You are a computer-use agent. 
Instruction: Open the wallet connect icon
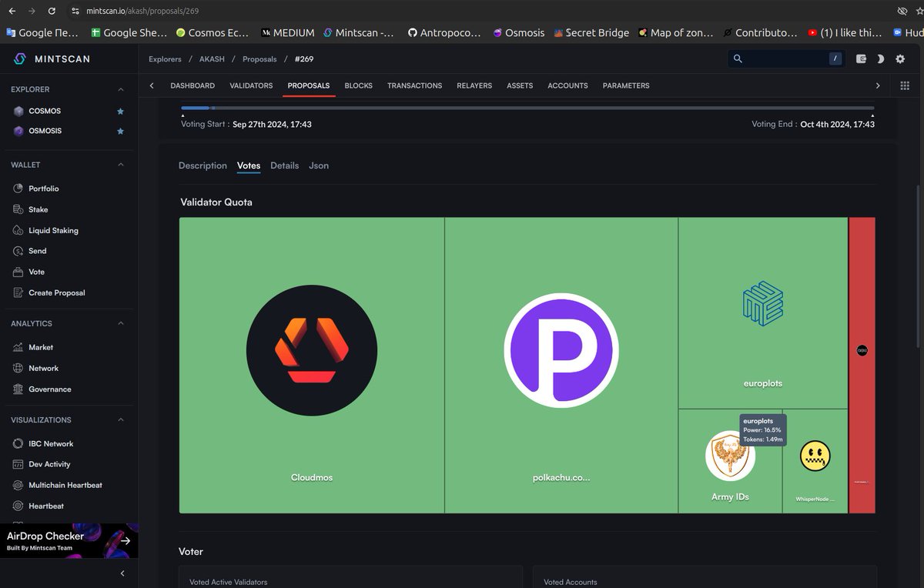click(x=861, y=58)
